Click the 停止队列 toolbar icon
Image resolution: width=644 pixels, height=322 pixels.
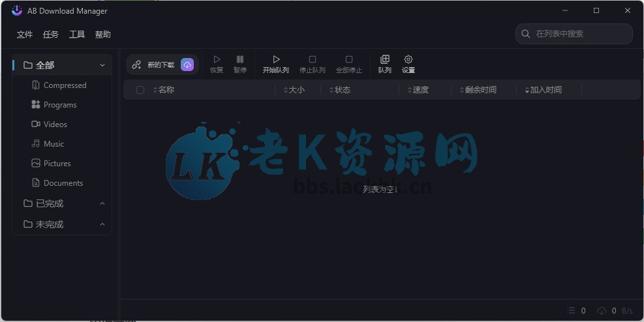click(x=312, y=60)
